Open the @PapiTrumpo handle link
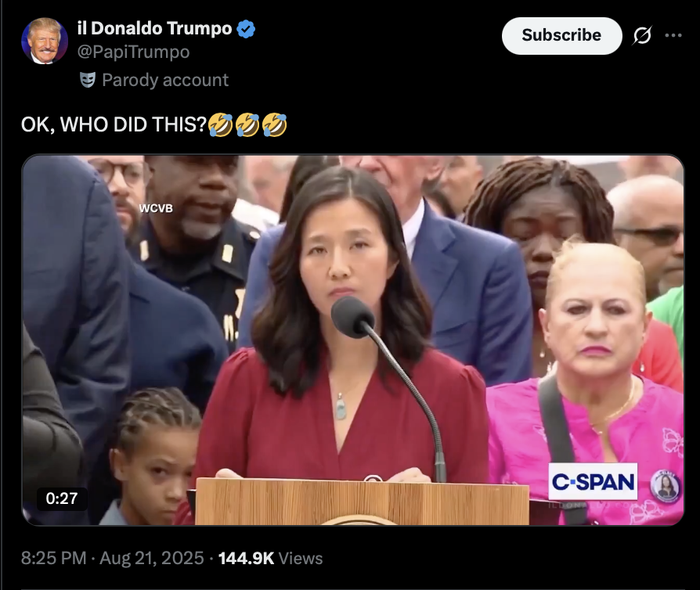700x590 pixels. coord(133,52)
